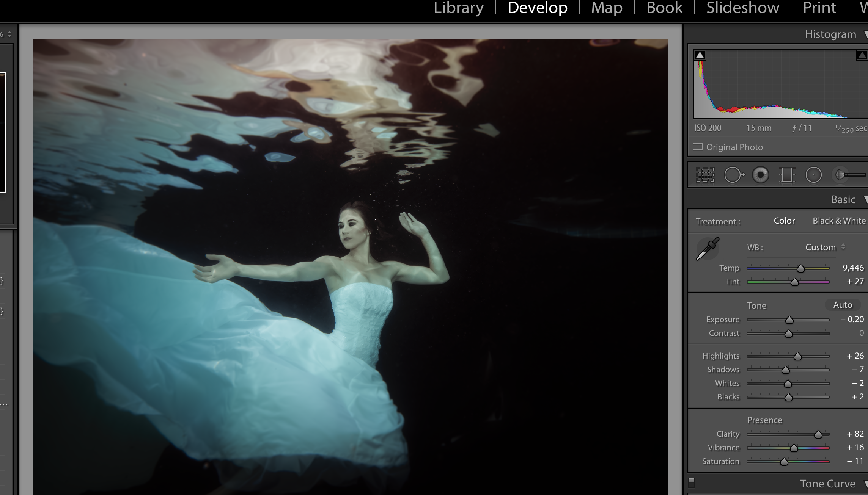The width and height of the screenshot is (868, 495).
Task: Select the Graduated Filter tool
Action: pyautogui.click(x=787, y=175)
